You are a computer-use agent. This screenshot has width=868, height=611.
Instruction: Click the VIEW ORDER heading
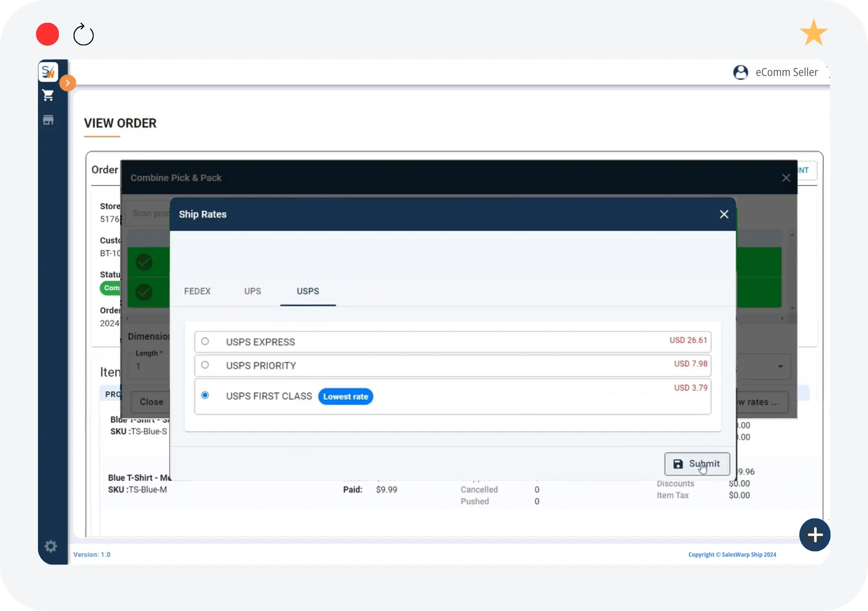[120, 123]
